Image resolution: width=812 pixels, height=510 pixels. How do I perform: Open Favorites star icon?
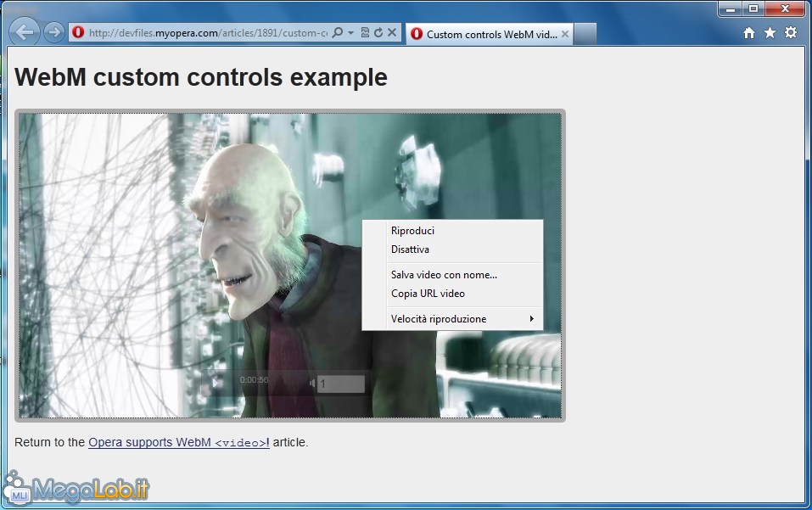tap(770, 33)
